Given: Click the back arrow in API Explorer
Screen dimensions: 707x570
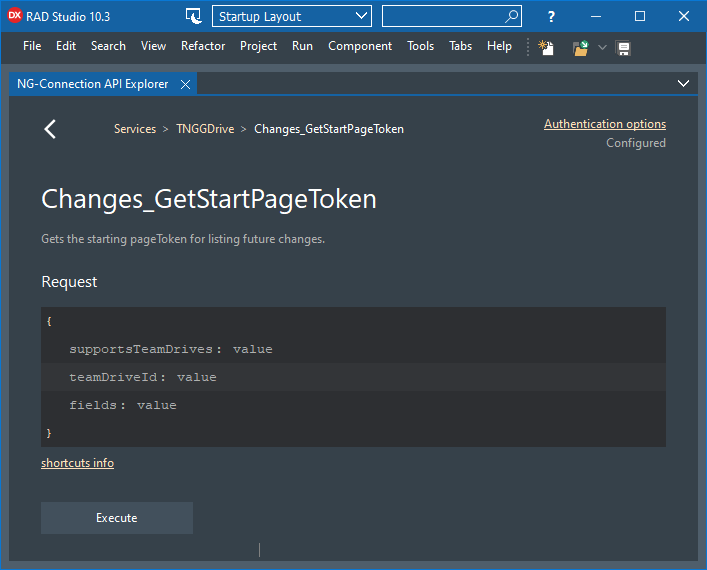Looking at the screenshot, I should click(50, 129).
